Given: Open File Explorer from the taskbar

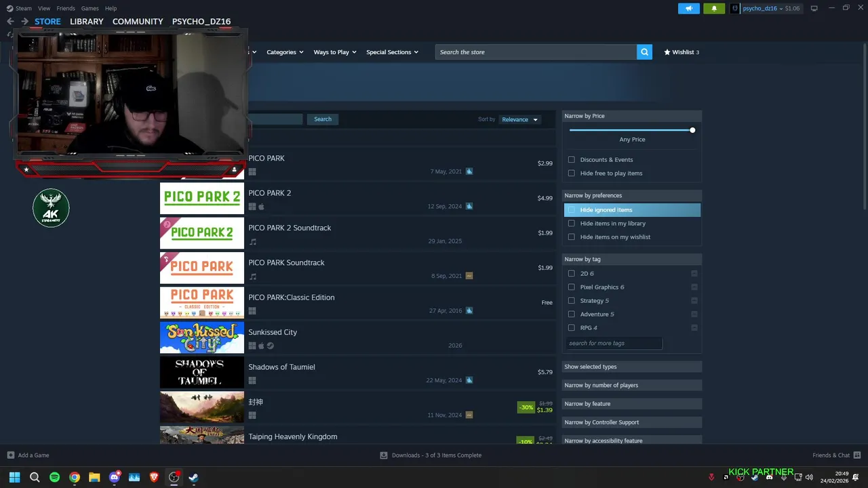Looking at the screenshot, I should point(94,477).
